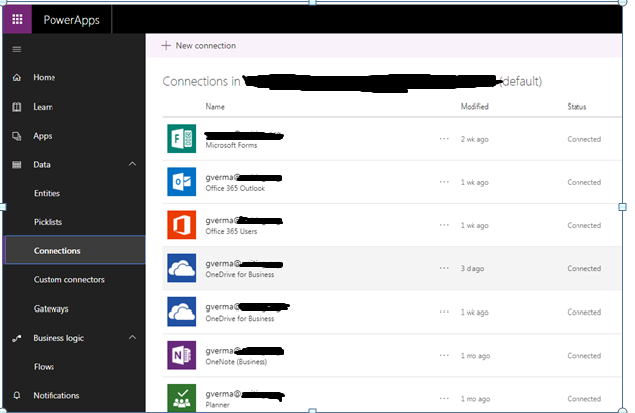Toggle the hamburger navigation menu
The image size is (635, 413).
tap(17, 49)
